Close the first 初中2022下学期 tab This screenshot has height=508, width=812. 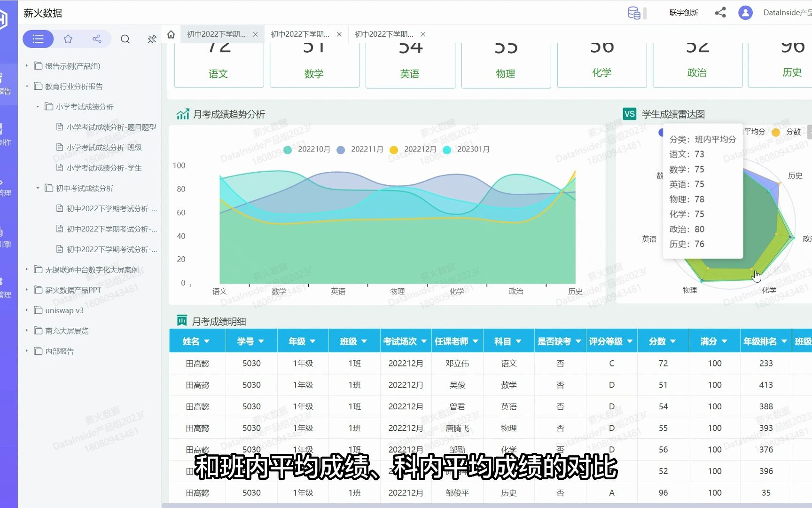click(x=255, y=34)
